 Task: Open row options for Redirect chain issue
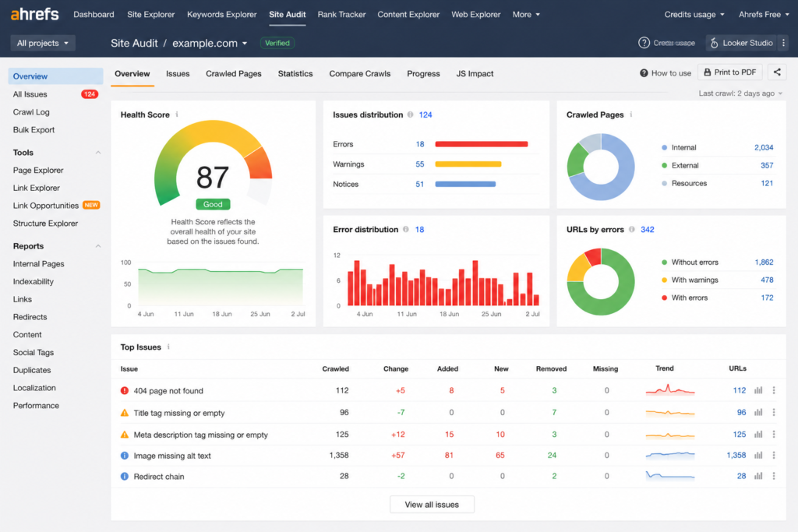774,476
